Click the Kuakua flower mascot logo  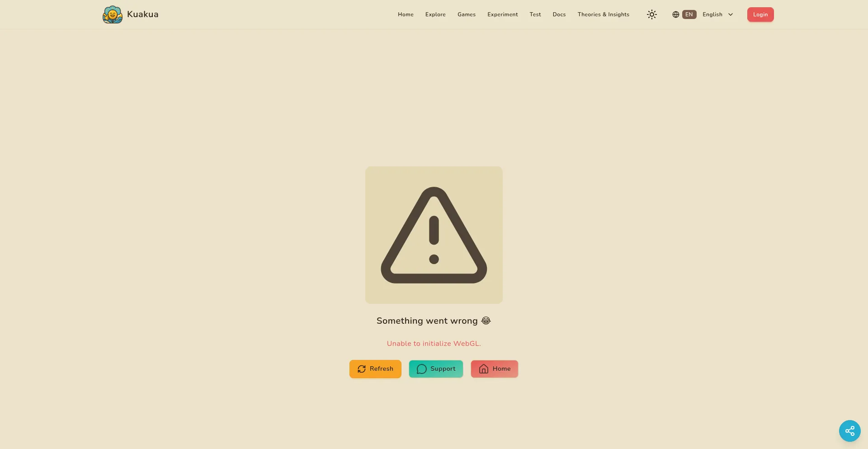[113, 14]
